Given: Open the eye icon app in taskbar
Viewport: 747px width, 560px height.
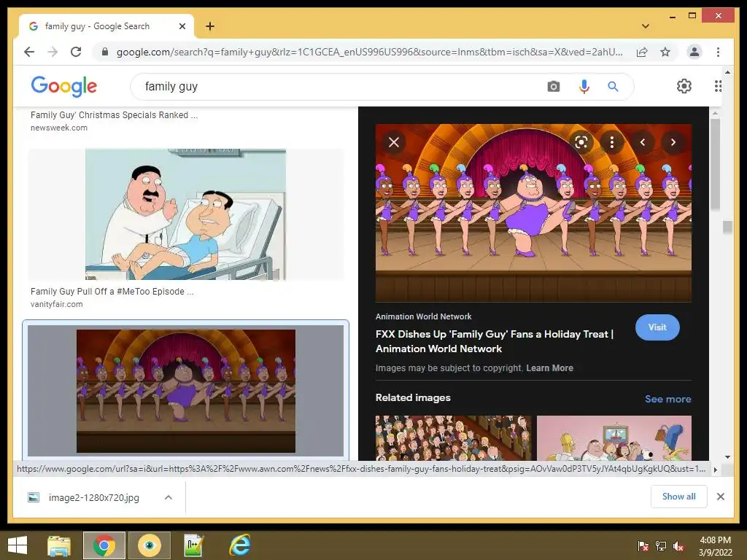Looking at the screenshot, I should (x=149, y=545).
